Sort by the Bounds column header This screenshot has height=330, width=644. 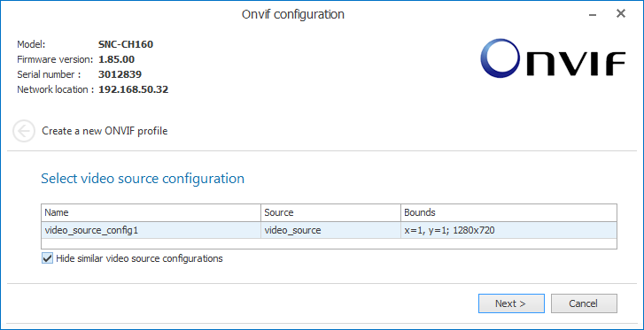click(x=508, y=212)
